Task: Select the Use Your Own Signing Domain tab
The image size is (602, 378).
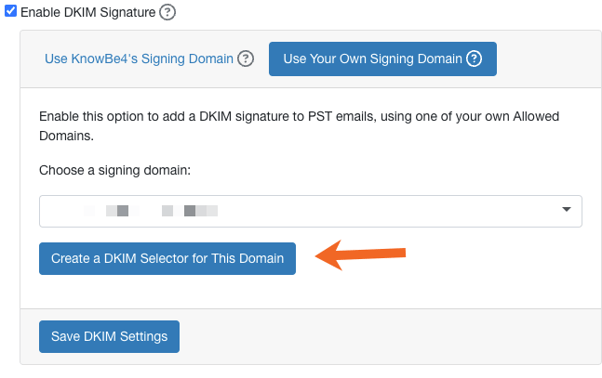Action: 383,59
